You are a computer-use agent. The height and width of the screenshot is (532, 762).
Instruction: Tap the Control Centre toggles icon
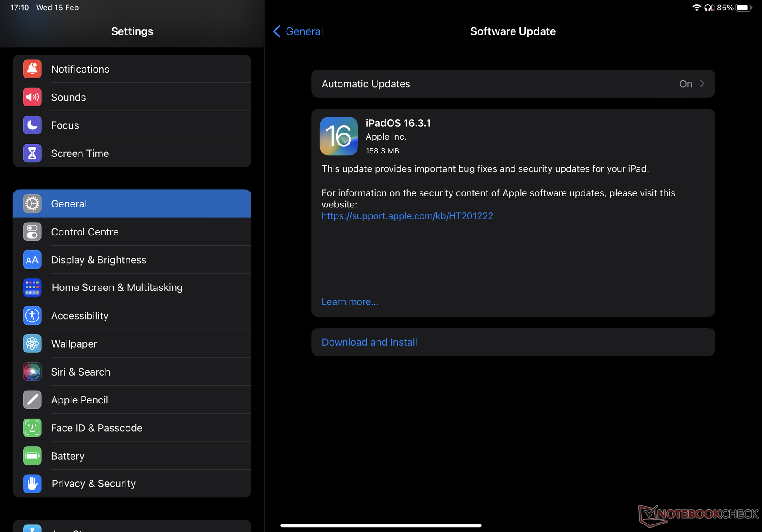click(x=32, y=232)
